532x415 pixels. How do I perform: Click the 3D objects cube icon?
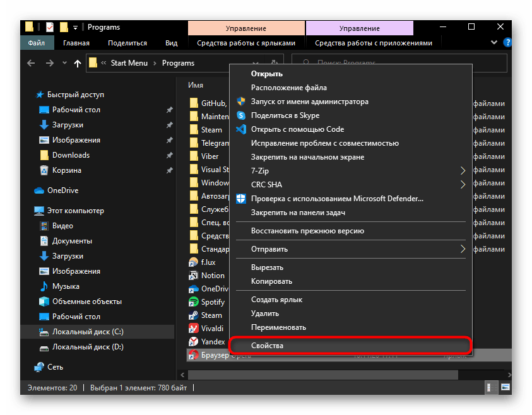pyautogui.click(x=44, y=301)
